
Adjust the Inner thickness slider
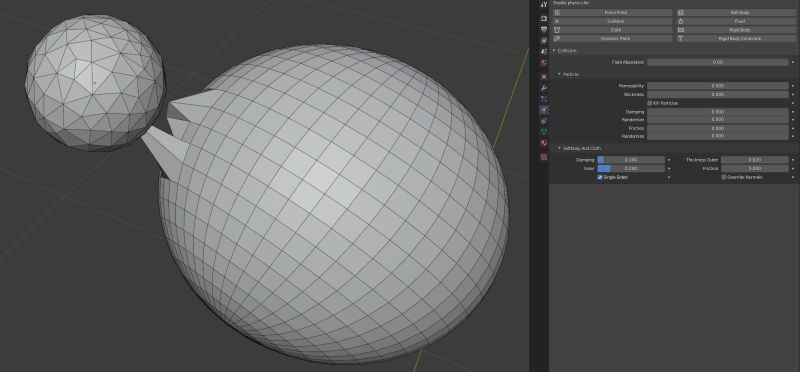(631, 168)
